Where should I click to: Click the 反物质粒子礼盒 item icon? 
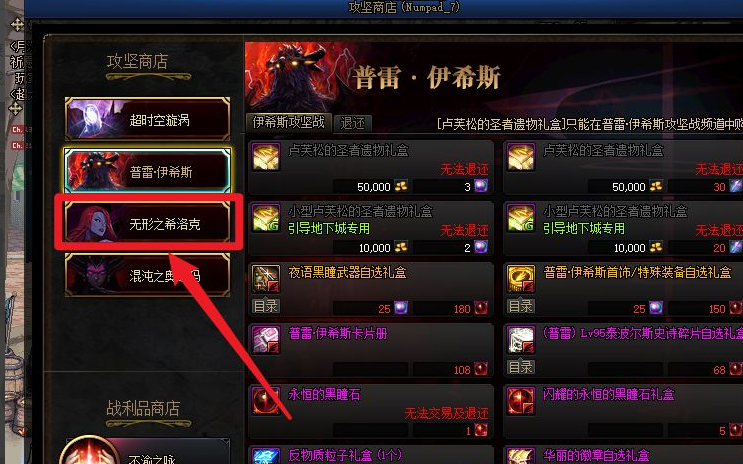(x=266, y=455)
